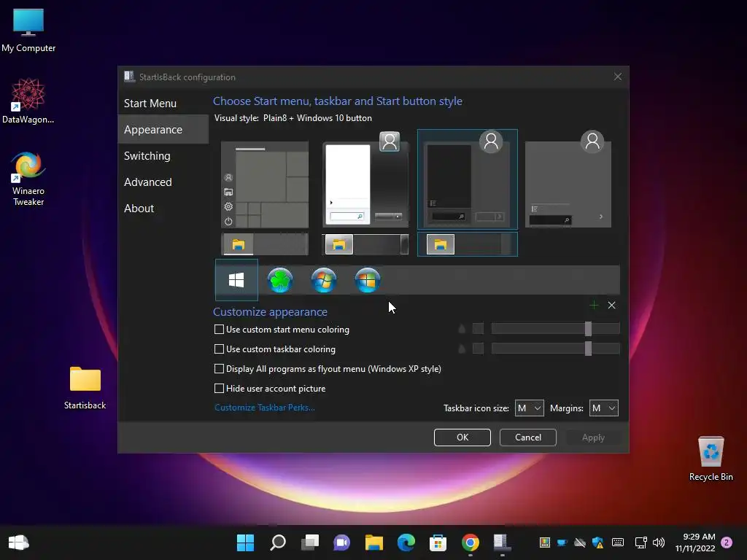Choose the dark Plain8 start menu style
This screenshot has height=560, width=747.
[468, 179]
